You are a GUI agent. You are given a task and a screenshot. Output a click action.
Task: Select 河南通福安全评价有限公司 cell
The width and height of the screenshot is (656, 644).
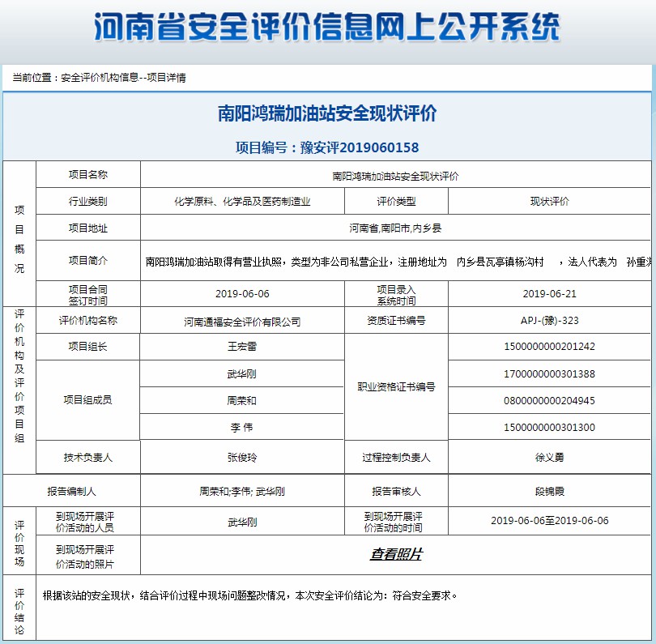click(x=242, y=321)
